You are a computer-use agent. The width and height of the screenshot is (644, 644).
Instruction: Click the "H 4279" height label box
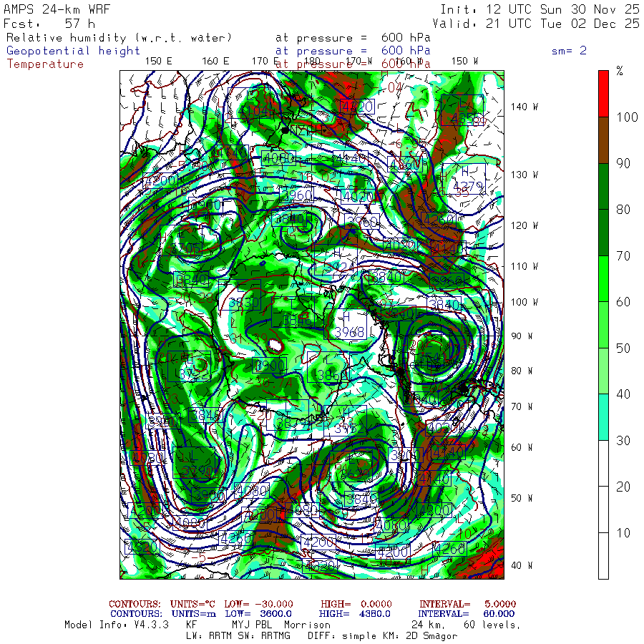click(x=464, y=179)
